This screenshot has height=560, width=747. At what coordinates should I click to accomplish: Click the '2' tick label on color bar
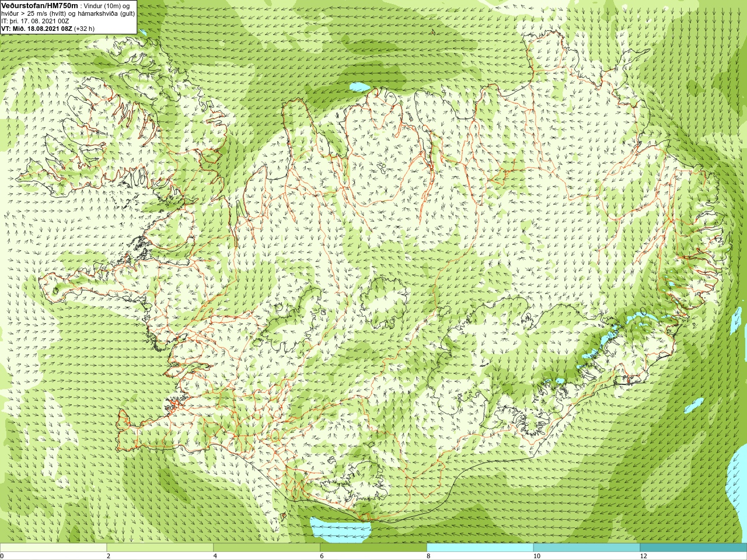point(109,556)
